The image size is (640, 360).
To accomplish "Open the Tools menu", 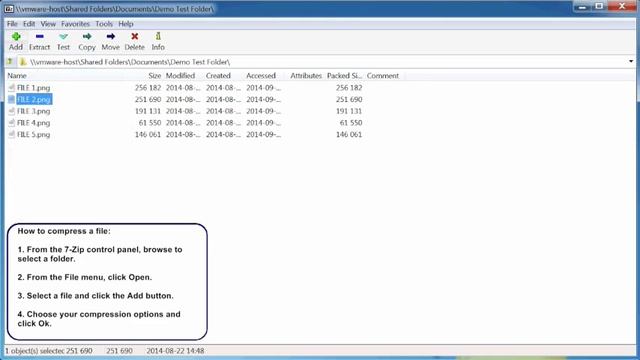I will 104,24.
